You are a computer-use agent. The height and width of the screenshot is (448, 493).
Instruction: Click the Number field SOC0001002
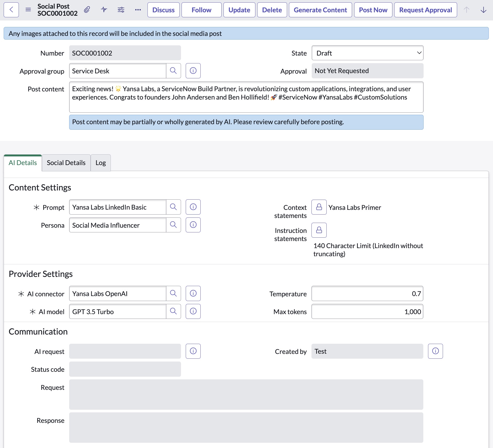coord(125,53)
